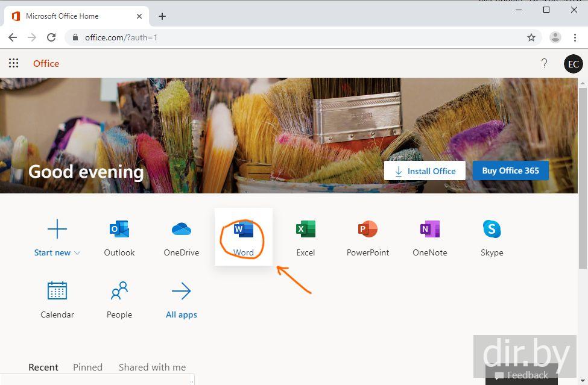Open the People contacts app

[x=119, y=299]
